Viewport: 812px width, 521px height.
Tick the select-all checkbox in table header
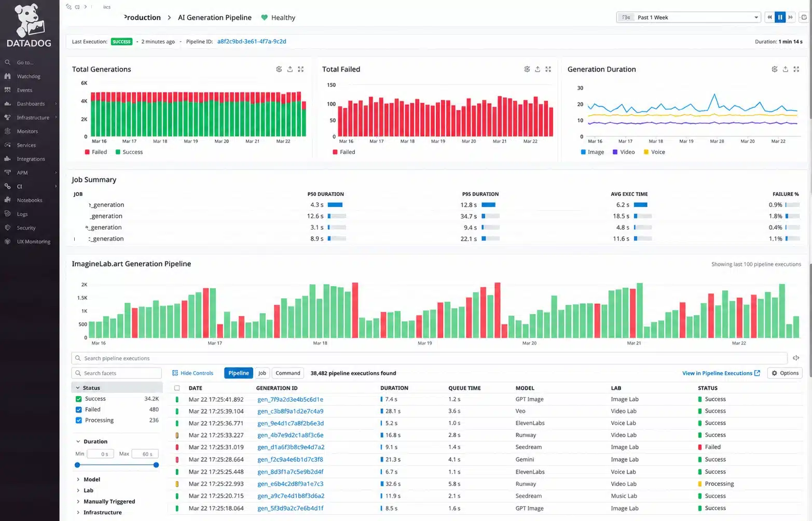coord(177,388)
